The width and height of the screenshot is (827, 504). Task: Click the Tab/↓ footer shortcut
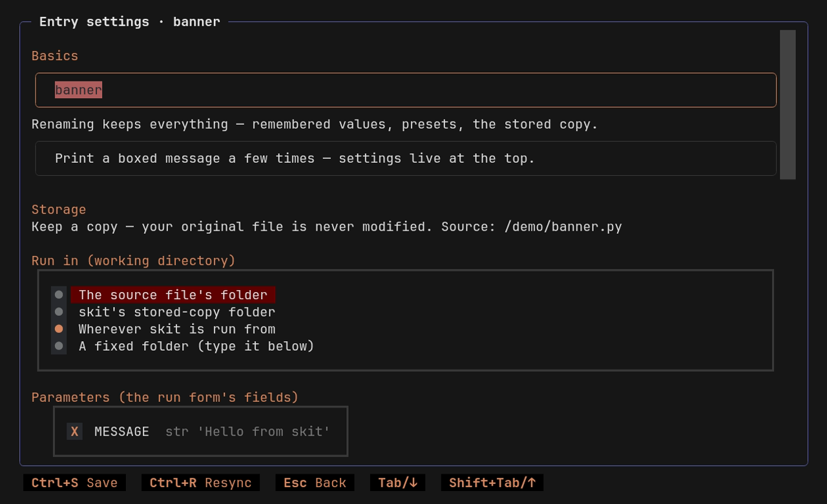[x=397, y=483]
